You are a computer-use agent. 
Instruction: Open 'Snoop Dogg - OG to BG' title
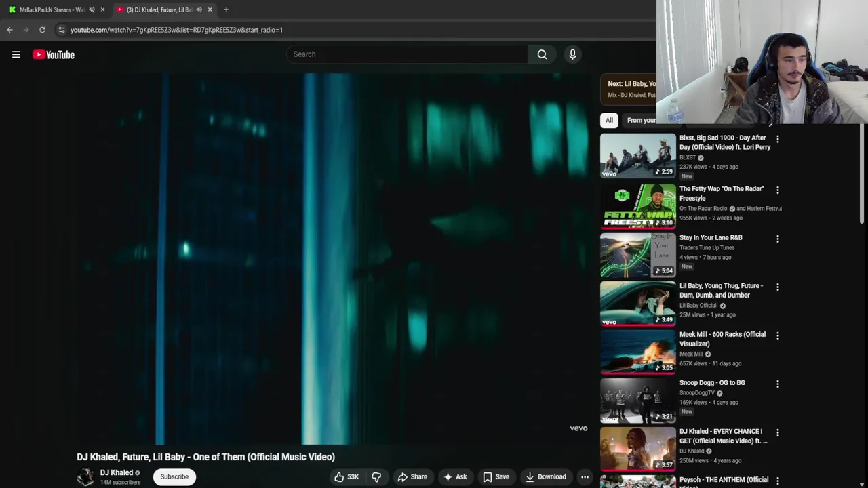pos(712,383)
